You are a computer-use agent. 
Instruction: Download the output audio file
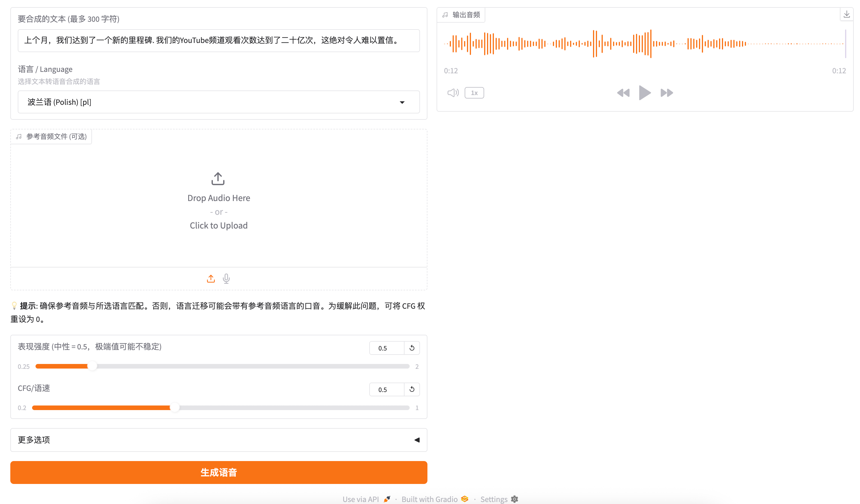click(x=846, y=14)
